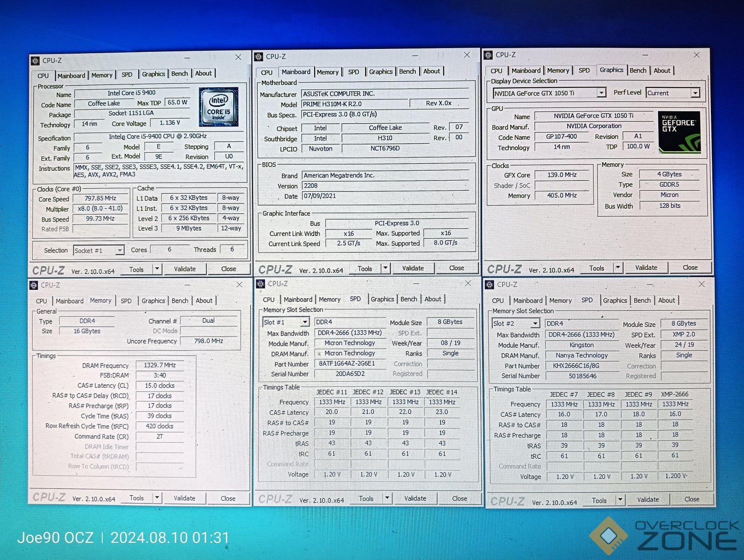
Task: Click Validate in the GTX 1050 Ti window
Action: coord(646,267)
